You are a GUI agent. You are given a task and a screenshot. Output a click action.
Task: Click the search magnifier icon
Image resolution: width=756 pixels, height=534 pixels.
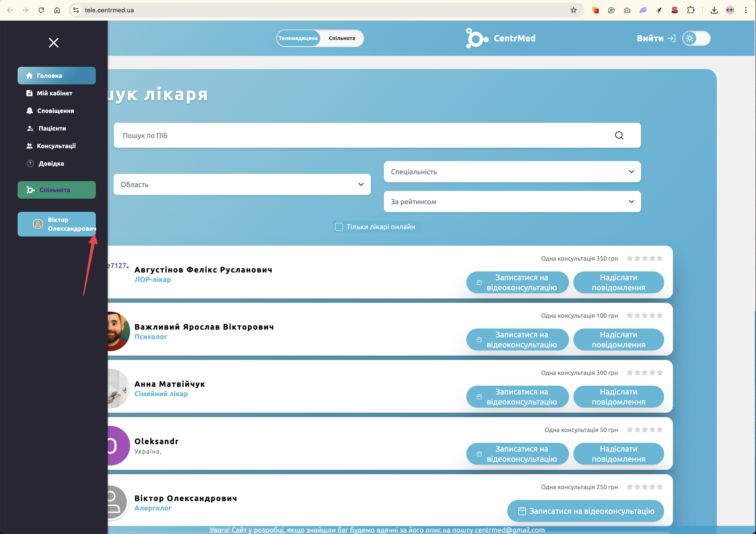[x=619, y=135]
